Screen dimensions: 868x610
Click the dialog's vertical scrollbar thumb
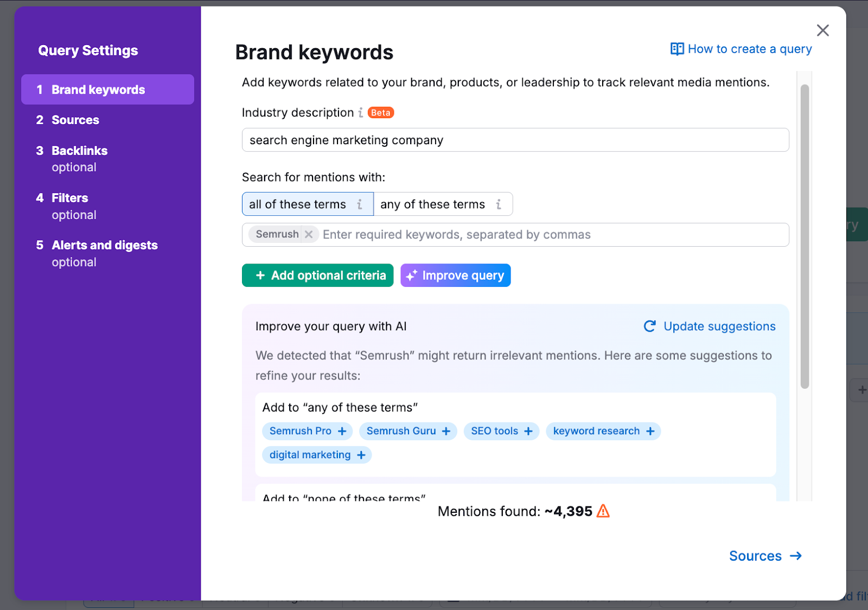(805, 236)
